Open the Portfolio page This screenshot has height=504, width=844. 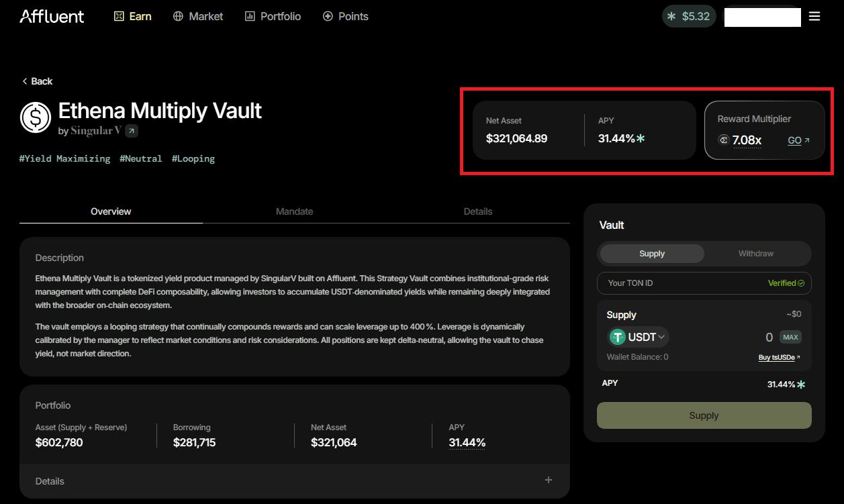273,16
